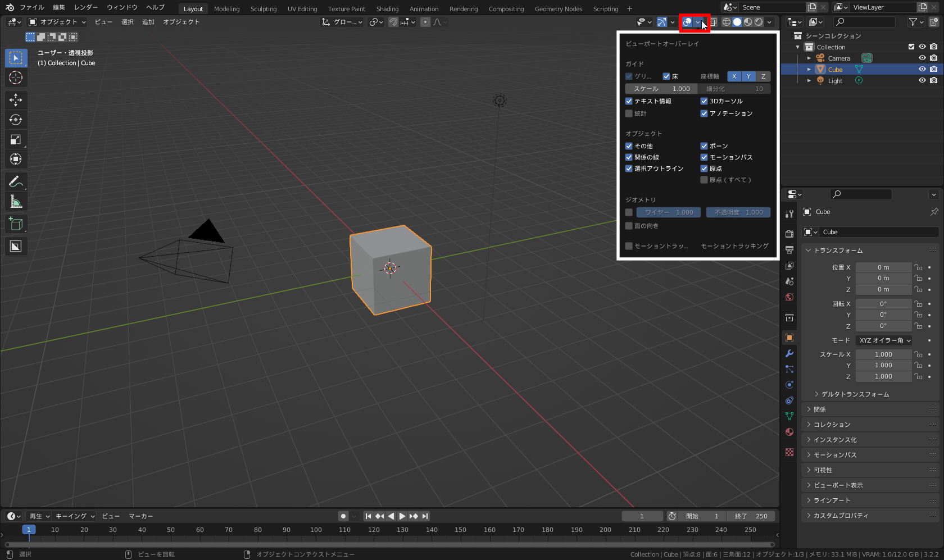The width and height of the screenshot is (944, 560).
Task: Activate the 3D Cursor tool
Action: coord(16,78)
